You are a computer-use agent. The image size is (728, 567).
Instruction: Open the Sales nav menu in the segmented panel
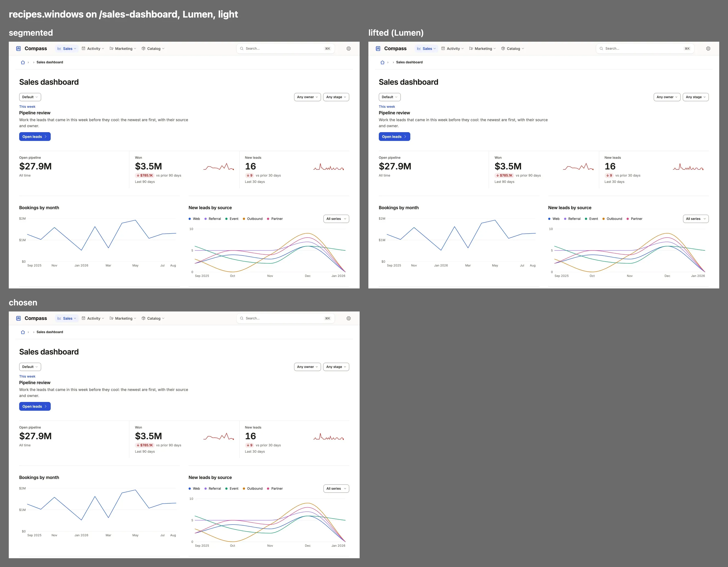click(x=67, y=48)
